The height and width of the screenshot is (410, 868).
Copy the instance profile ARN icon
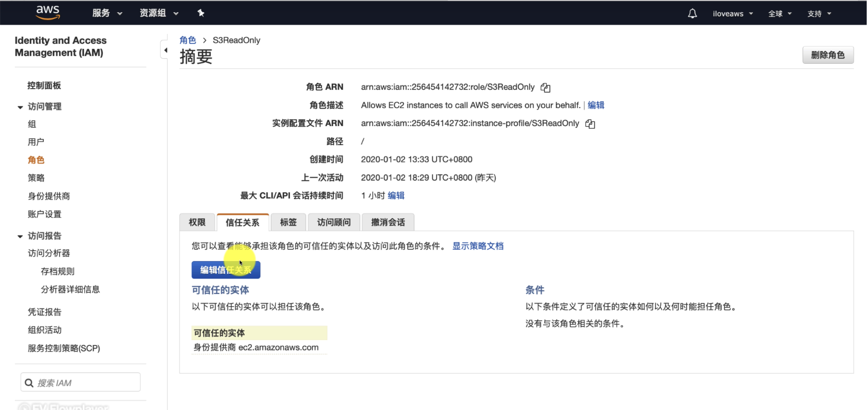pos(590,124)
